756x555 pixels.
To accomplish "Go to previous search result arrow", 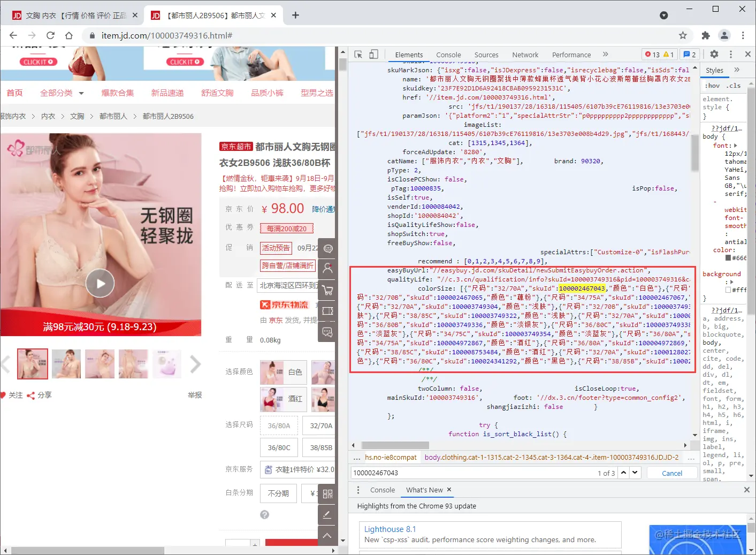I will pyautogui.click(x=623, y=473).
